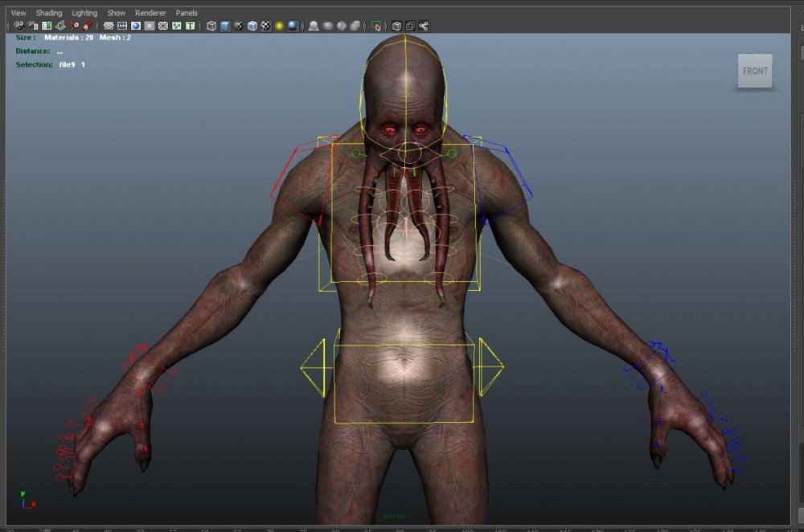Click the FRONT face of view cube
Image resolution: width=804 pixels, height=532 pixels.
(x=755, y=71)
